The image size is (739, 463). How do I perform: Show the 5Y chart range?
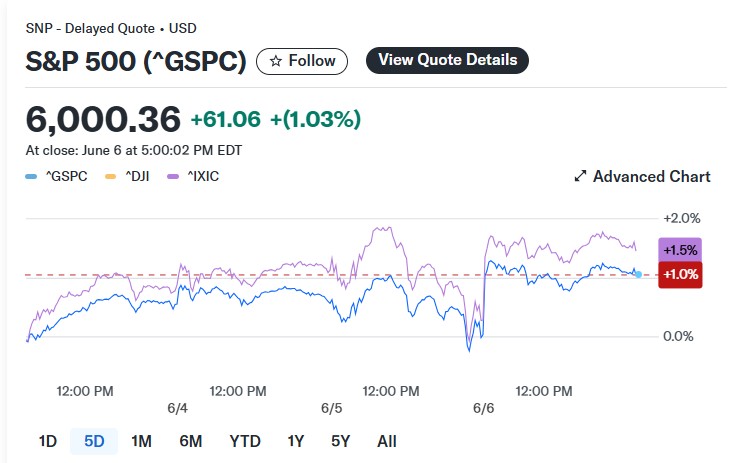point(340,441)
